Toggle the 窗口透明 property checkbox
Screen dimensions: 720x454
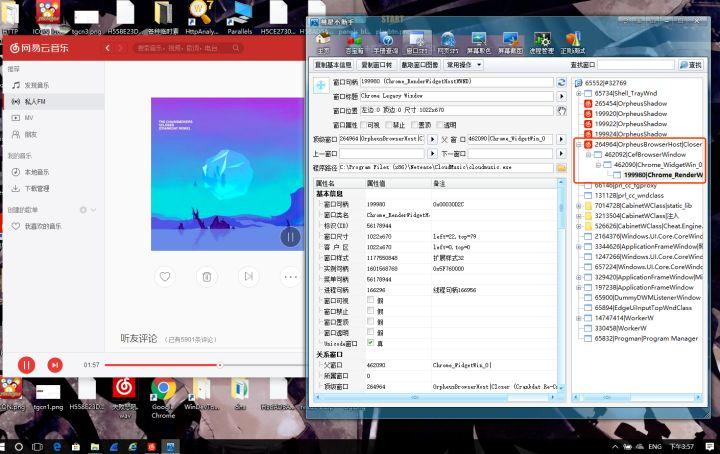point(371,332)
